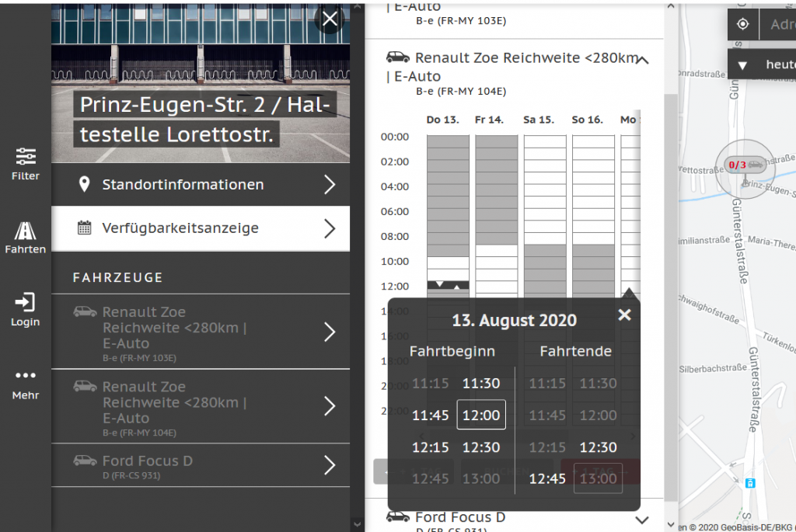796x532 pixels.
Task: Click the Fahrtbeginn heading
Action: 452,351
